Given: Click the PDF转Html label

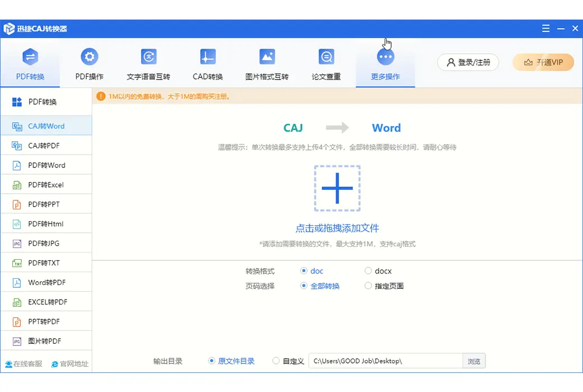Looking at the screenshot, I should [x=46, y=224].
